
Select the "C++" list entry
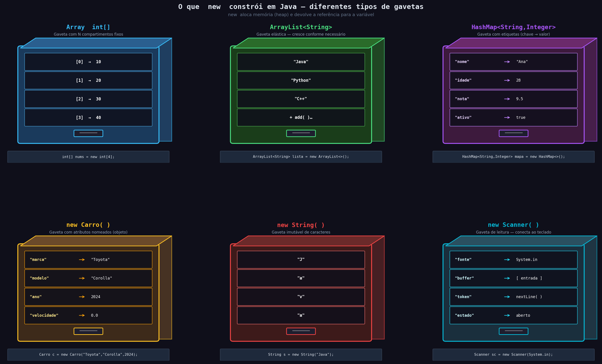click(301, 99)
